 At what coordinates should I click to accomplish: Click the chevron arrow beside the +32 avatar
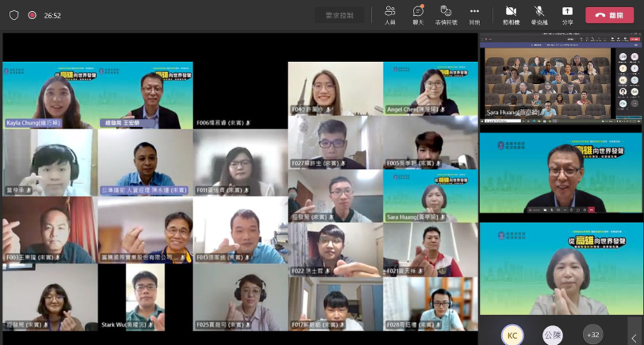coord(634,338)
